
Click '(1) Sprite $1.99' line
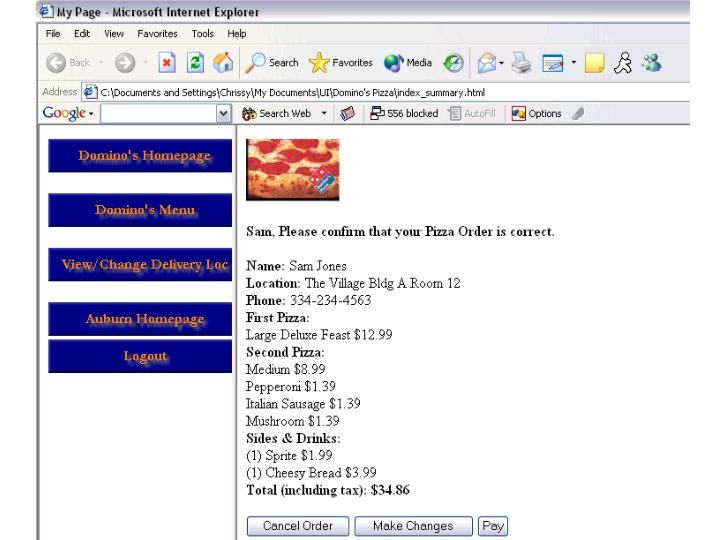[x=289, y=456]
